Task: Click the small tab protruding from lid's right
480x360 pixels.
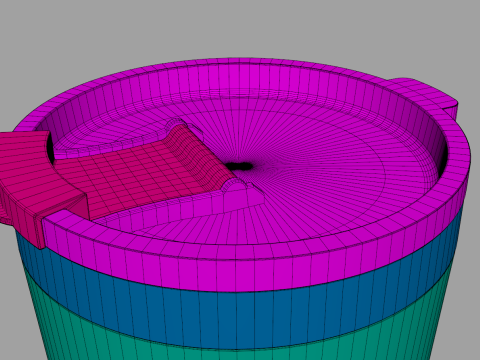Action: click(425, 95)
